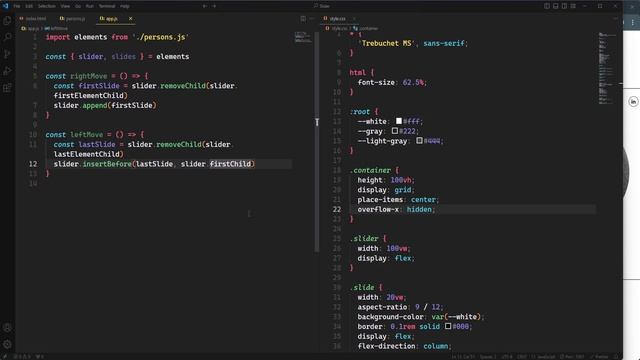Screen dimensions: 640x360
Task: Open the File menu
Action: pos(17,6)
